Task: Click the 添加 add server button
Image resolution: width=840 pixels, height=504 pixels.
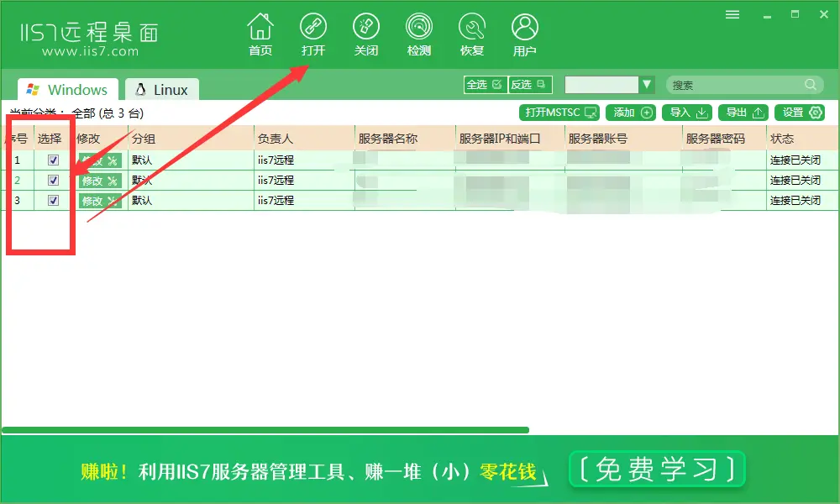Action: (631, 113)
